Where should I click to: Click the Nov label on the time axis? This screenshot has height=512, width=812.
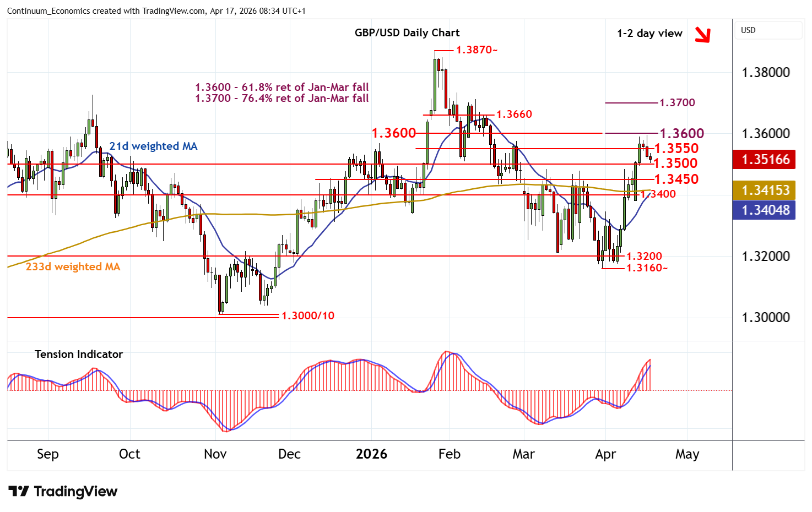click(215, 454)
